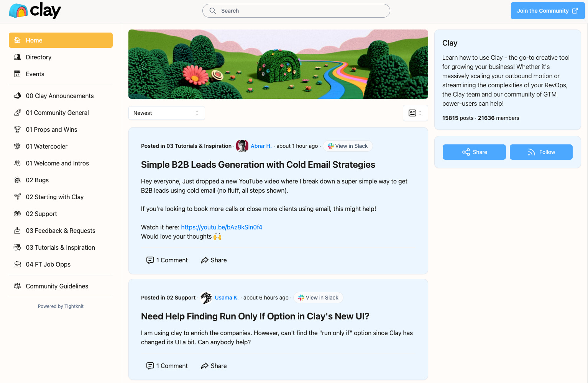
Task: Click the Events calendar icon
Action: point(17,74)
